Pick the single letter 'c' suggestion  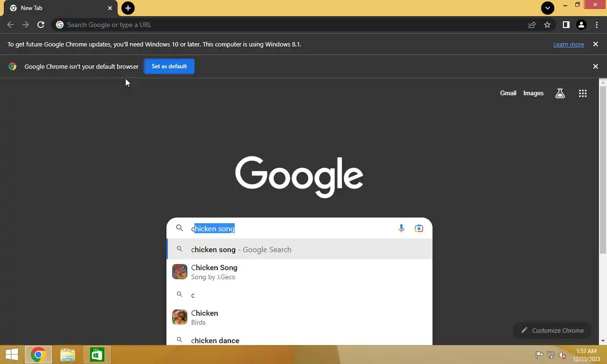(x=299, y=295)
